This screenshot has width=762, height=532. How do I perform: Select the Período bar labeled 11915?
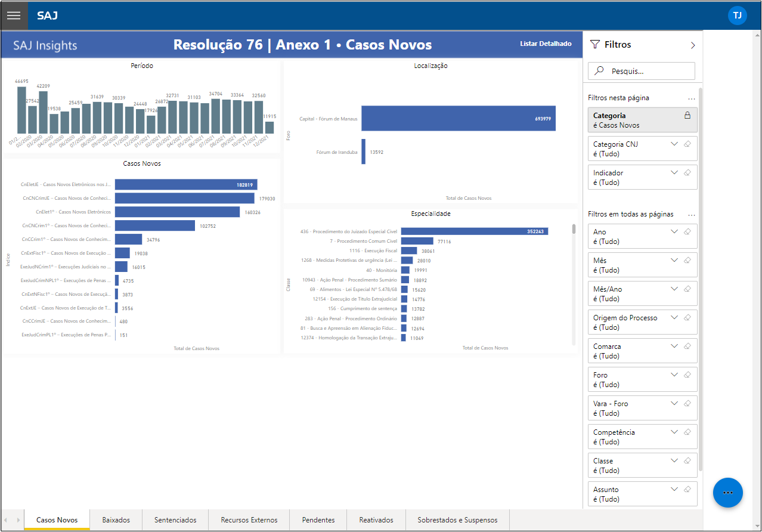point(270,128)
